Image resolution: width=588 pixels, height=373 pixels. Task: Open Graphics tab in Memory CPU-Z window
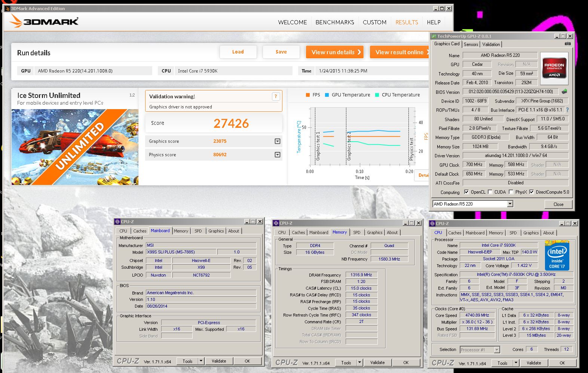[374, 232]
